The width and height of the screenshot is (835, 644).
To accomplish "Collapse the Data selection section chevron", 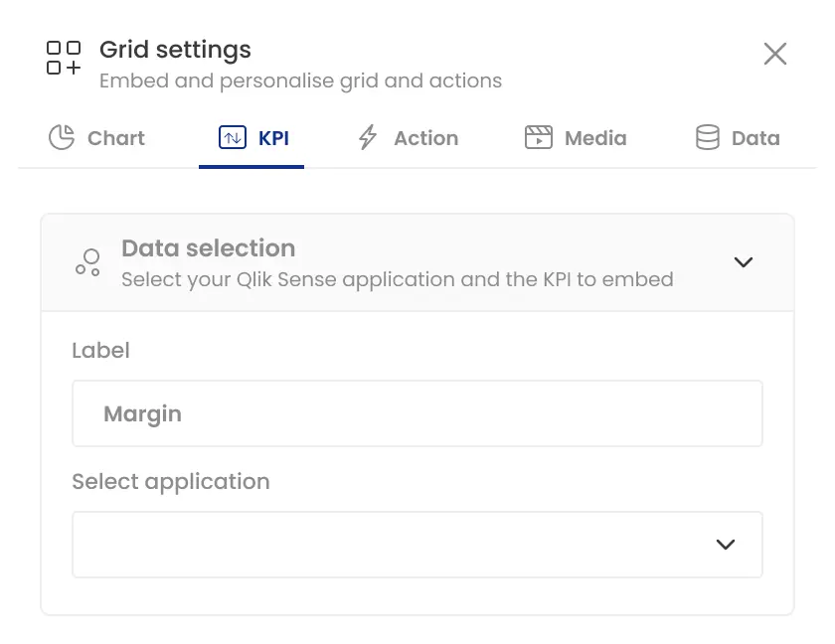I will pyautogui.click(x=744, y=261).
